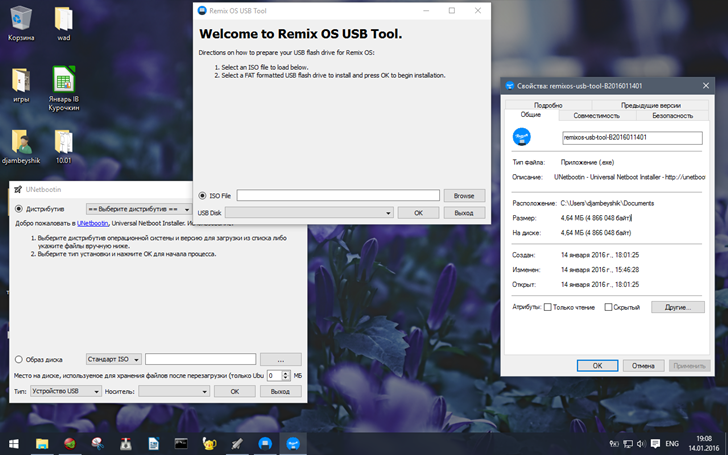Click Выход in Remix OS USB Tool
The image size is (728, 455).
point(464,213)
